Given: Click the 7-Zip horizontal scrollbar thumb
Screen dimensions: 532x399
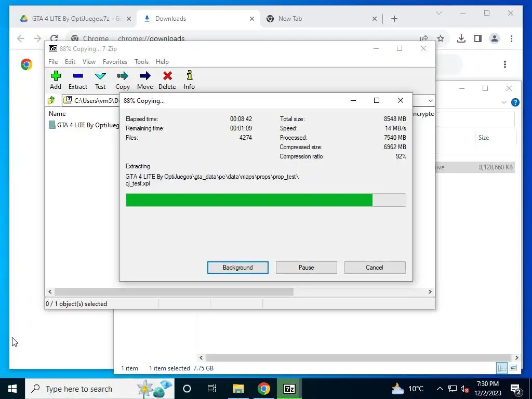Looking at the screenshot, I should 174,292.
